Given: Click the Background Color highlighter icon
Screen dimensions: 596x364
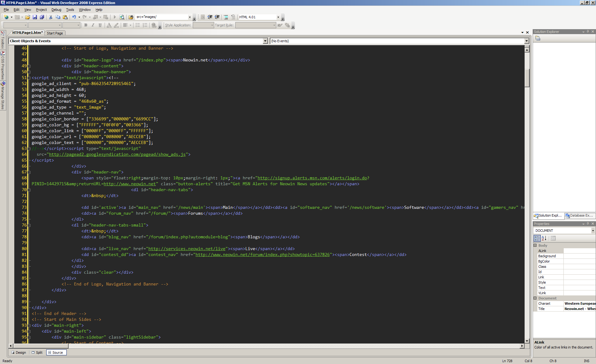Looking at the screenshot, I should point(116,25).
